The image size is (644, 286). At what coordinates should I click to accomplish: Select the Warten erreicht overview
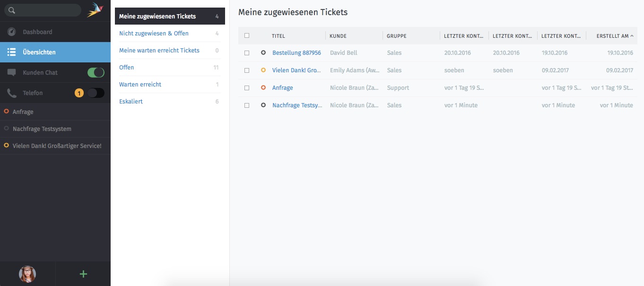(170, 84)
